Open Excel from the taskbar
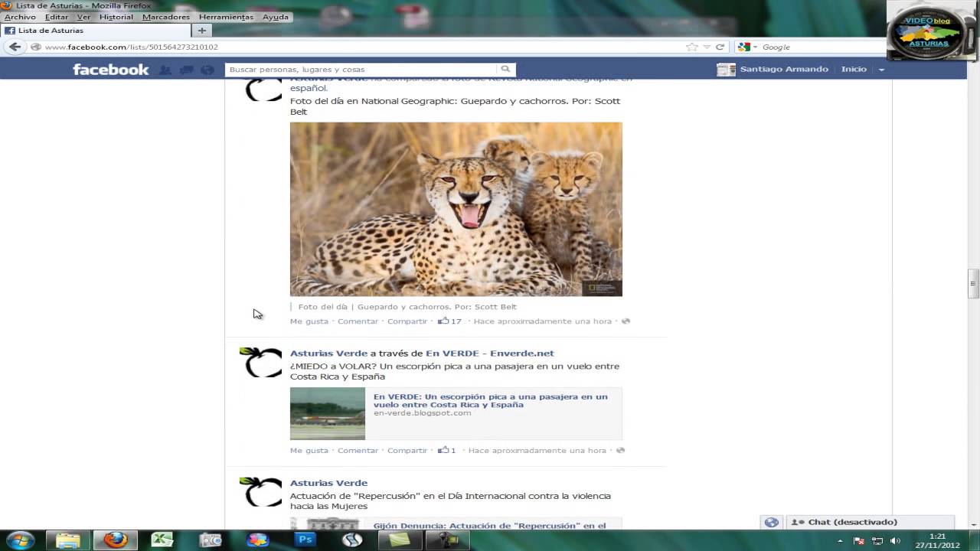 pyautogui.click(x=162, y=540)
